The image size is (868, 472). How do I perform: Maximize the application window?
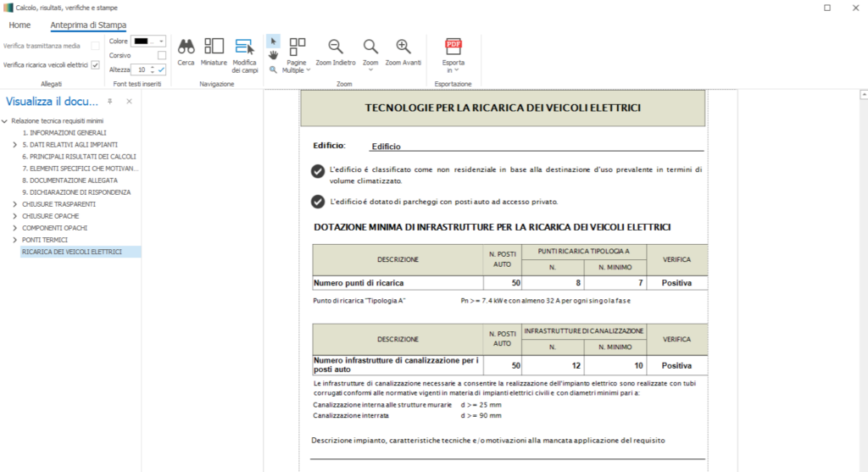point(827,8)
